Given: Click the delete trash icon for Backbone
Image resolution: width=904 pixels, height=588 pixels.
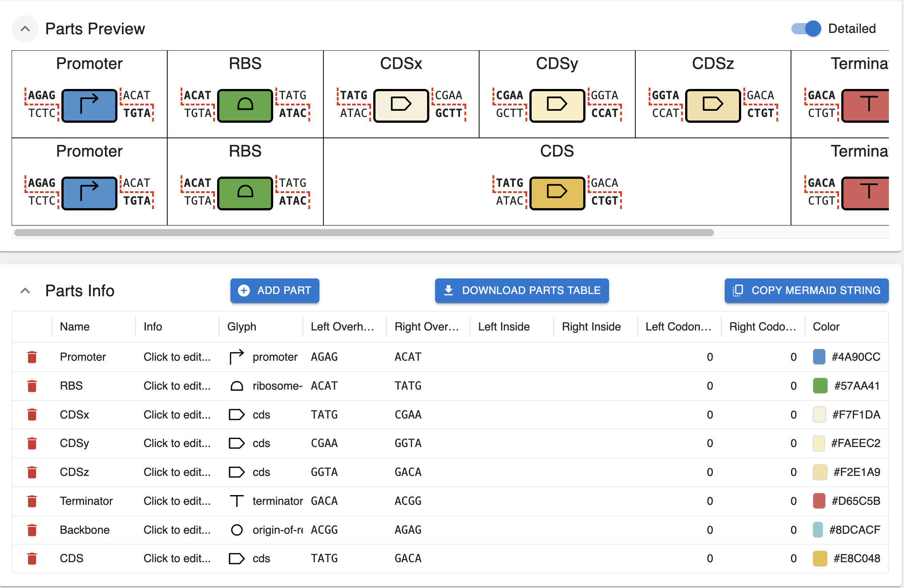Looking at the screenshot, I should 32,530.
